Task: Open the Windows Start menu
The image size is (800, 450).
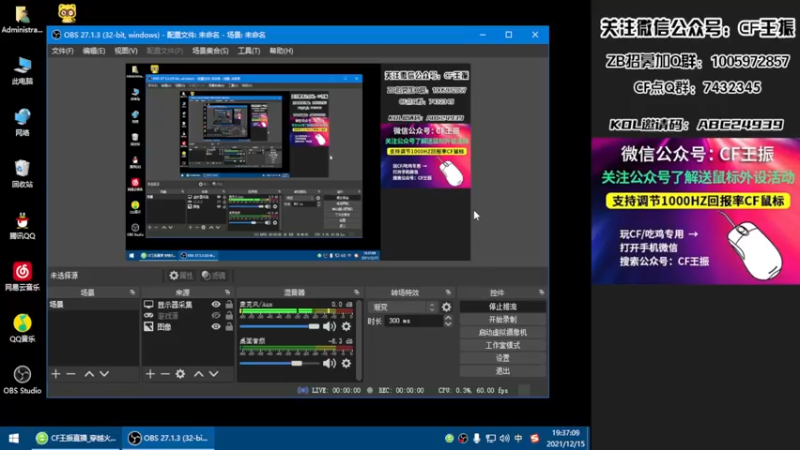Action: 14,438
